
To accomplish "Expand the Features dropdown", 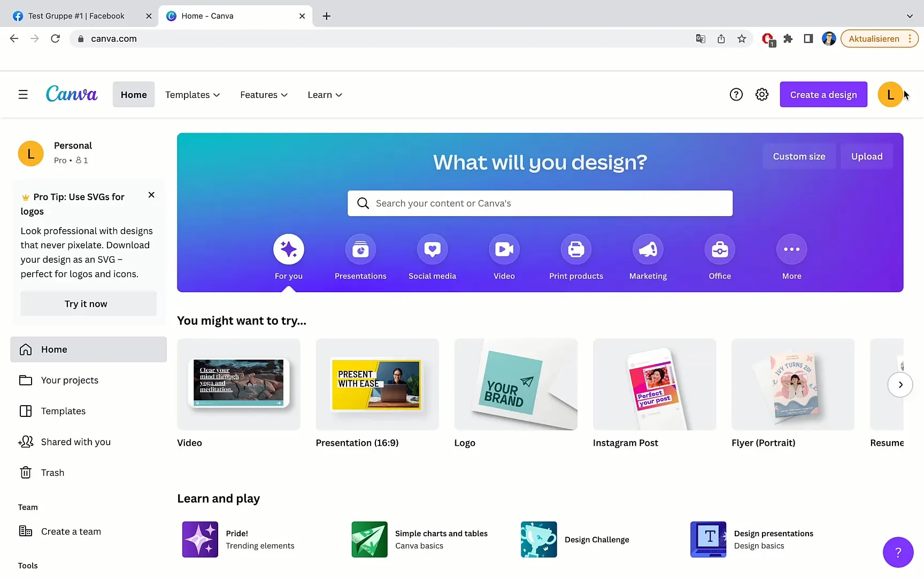I will click(x=264, y=95).
